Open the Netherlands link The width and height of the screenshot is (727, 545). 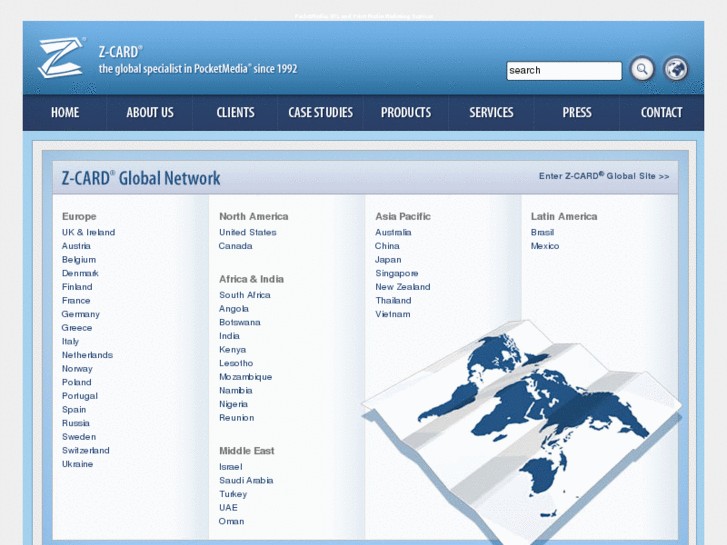87,355
